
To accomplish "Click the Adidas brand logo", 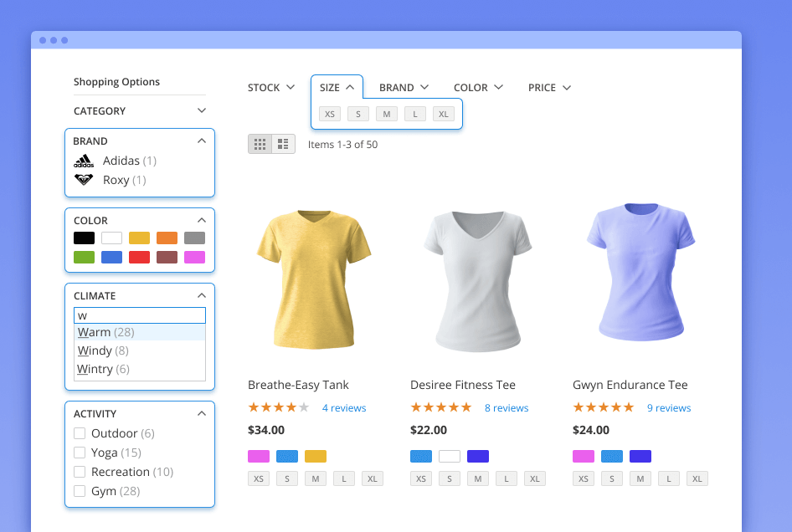I will click(83, 160).
